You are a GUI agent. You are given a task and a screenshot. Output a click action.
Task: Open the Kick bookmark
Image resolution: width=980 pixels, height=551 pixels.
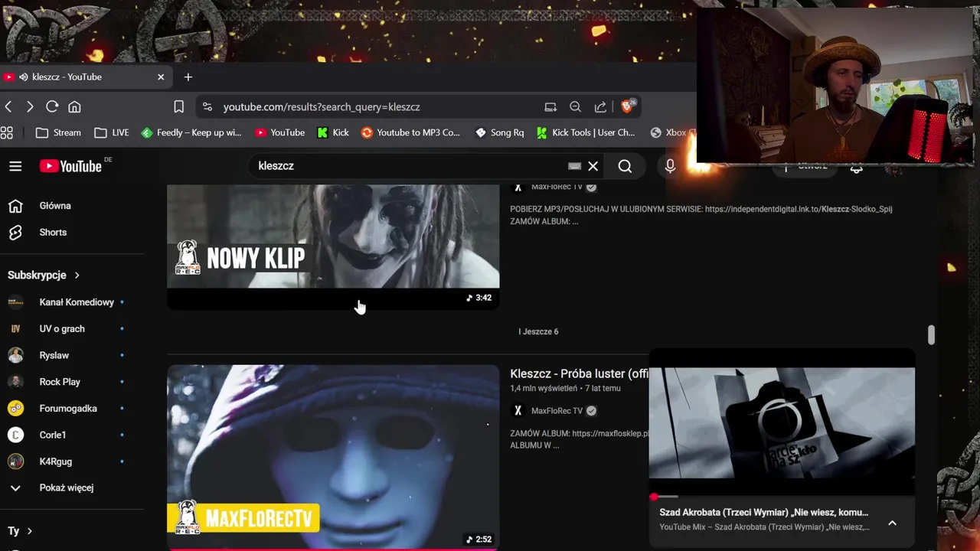333,132
